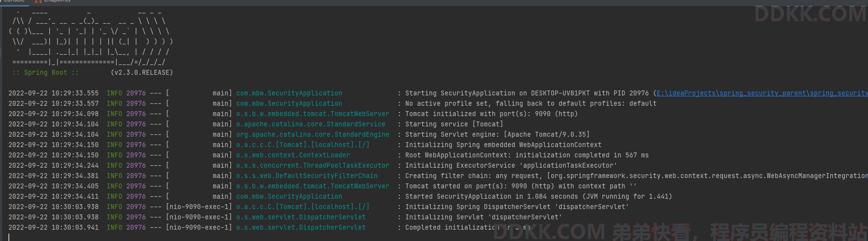This screenshot has height=241, width=868.
Task: Click 'Creating filter chain: any request' message
Action: (637, 176)
